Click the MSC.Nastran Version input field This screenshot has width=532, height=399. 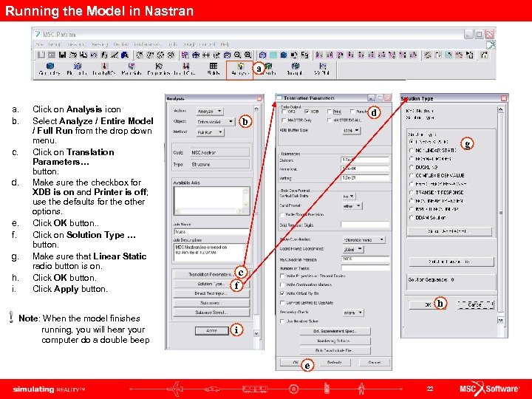[x=365, y=259]
